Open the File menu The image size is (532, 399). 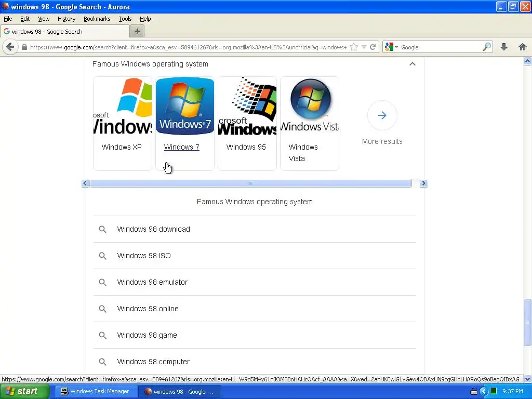[8, 19]
